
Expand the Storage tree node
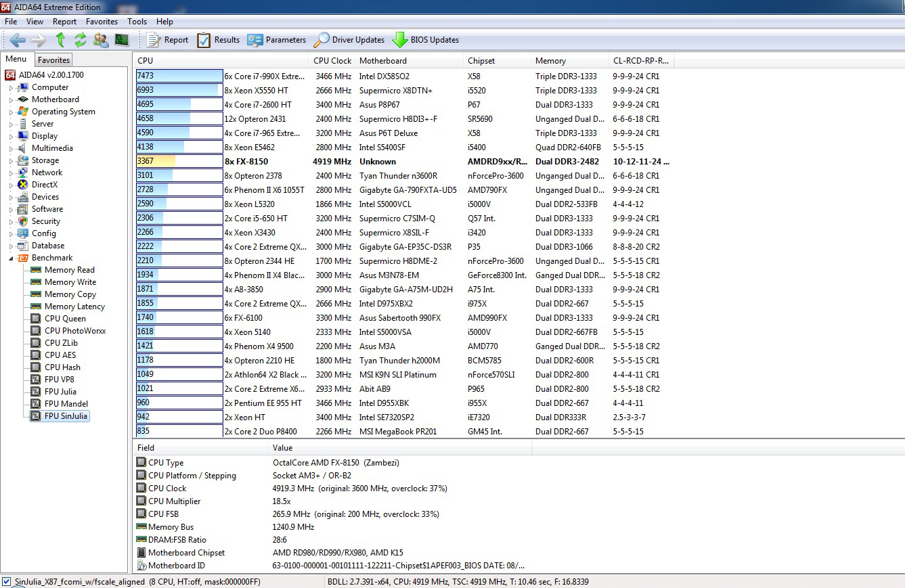click(10, 160)
